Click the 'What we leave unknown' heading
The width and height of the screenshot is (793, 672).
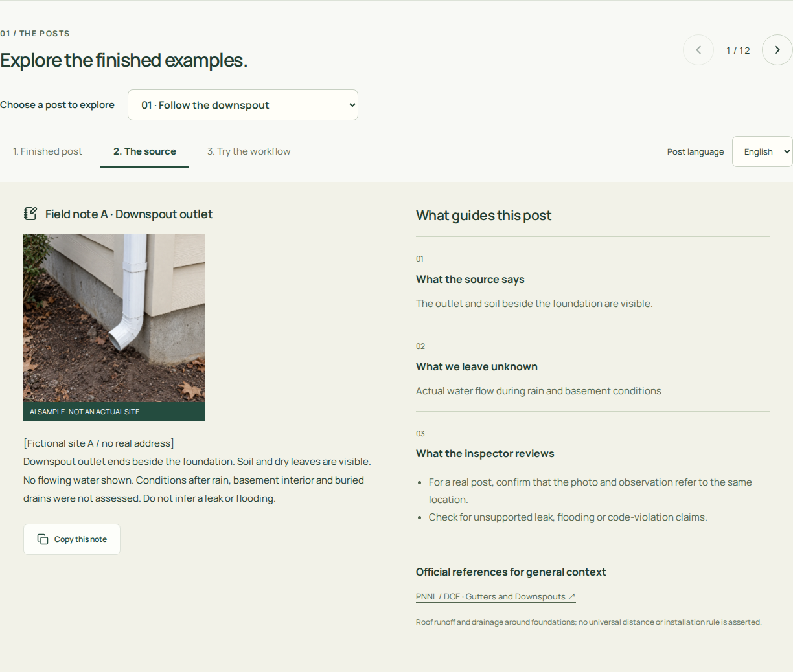click(x=477, y=367)
